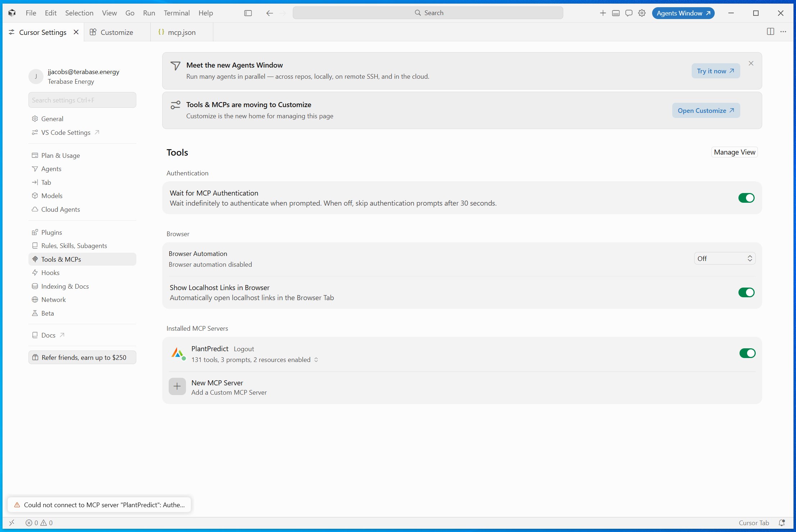Open Agents settings section

tap(82, 169)
